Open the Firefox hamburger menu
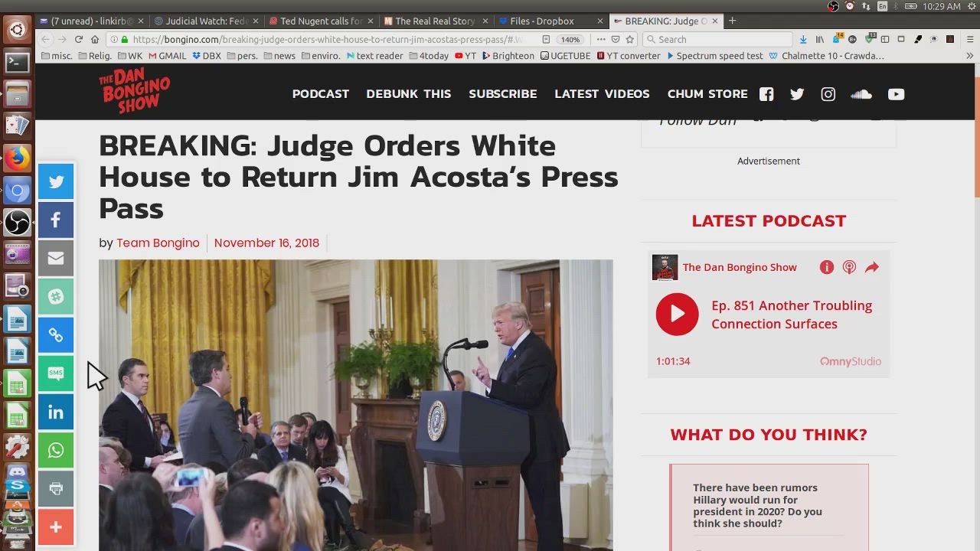980x551 pixels. tap(969, 39)
